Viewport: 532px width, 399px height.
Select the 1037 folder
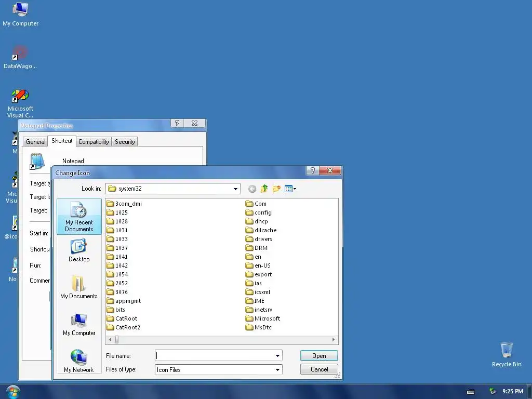click(117, 248)
